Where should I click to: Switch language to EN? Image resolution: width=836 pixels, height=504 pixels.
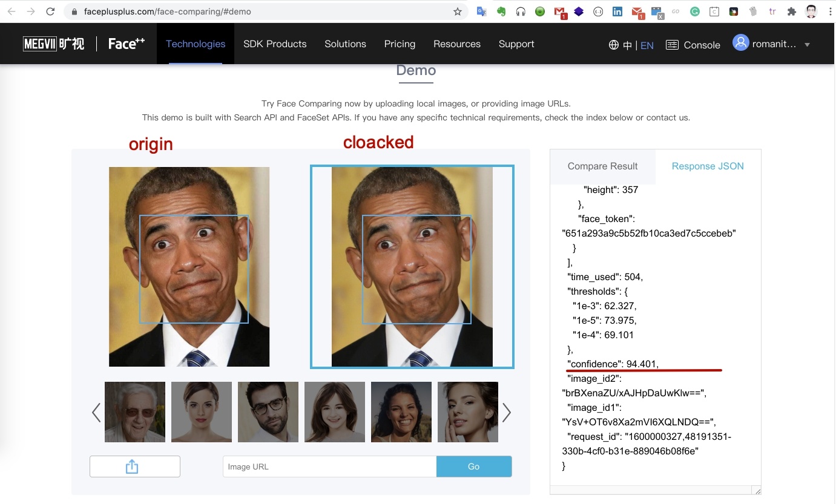coord(647,44)
